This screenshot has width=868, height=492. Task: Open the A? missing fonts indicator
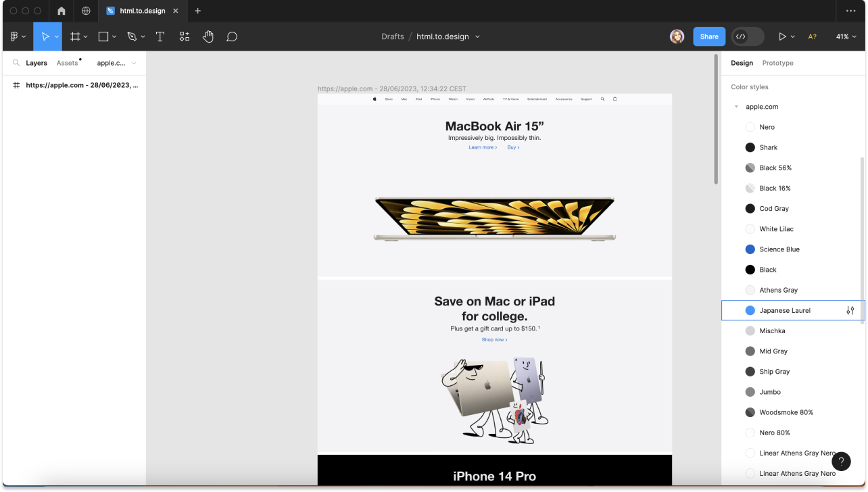(813, 36)
